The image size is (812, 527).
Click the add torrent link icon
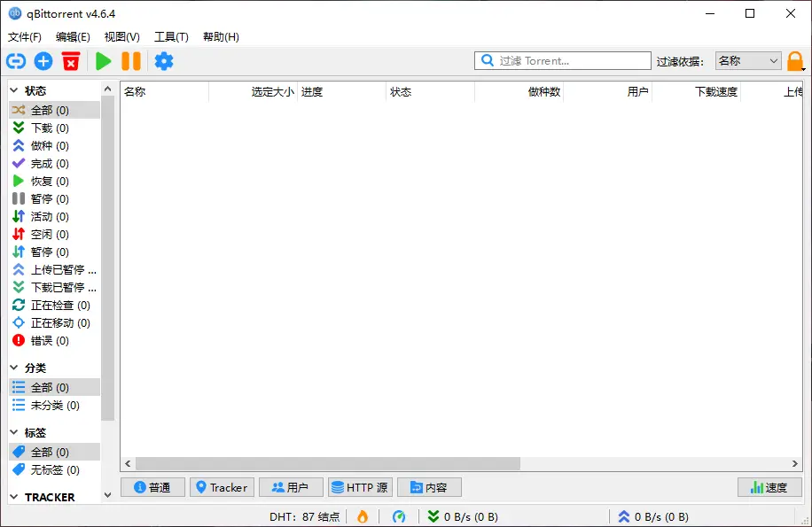[x=16, y=61]
